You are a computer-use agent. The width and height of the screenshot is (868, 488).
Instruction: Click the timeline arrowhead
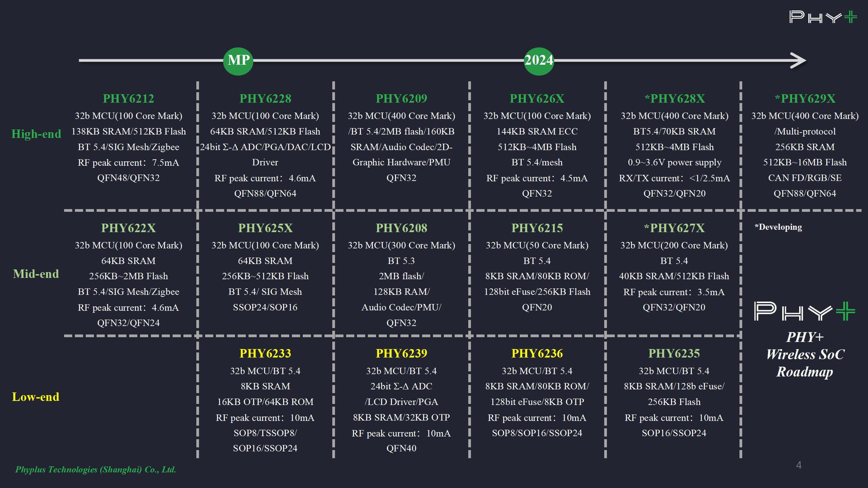point(798,61)
